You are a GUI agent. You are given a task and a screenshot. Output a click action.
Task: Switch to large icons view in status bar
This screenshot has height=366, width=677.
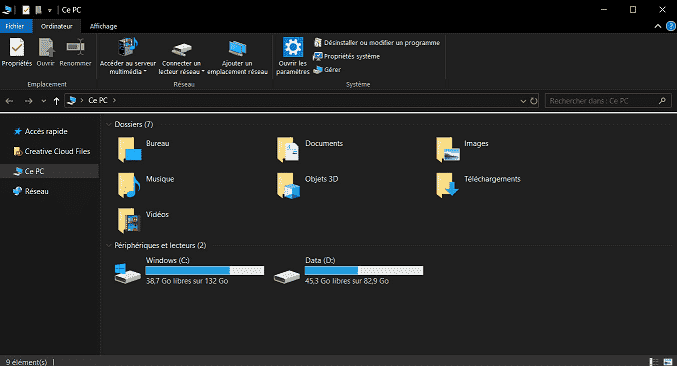click(x=668, y=362)
